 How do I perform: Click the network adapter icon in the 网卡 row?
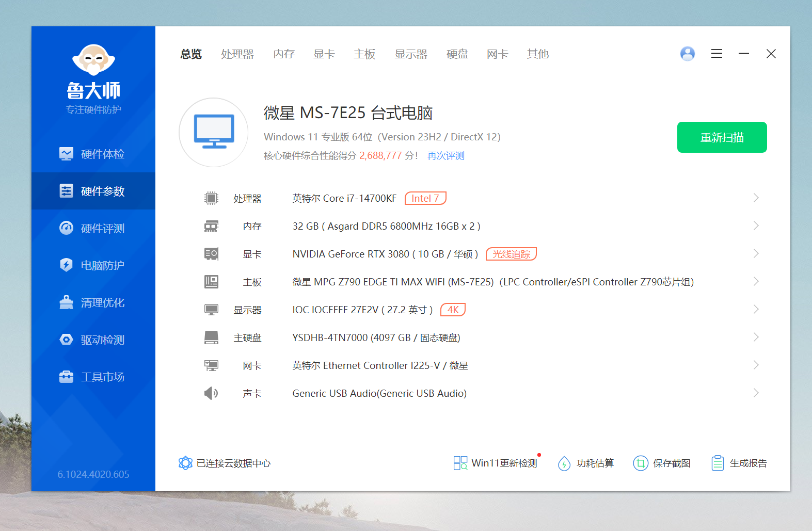211,365
